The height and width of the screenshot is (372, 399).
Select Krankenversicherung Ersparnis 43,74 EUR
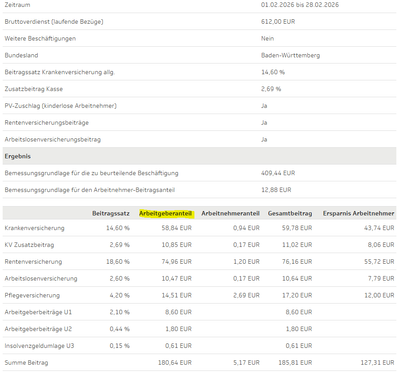(x=379, y=228)
